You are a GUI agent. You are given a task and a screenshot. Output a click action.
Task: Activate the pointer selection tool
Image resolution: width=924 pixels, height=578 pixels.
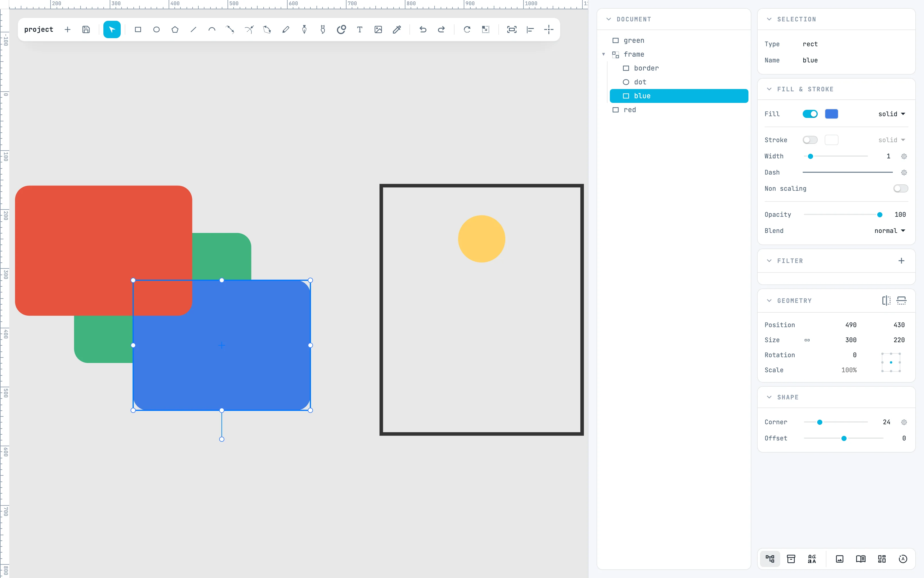pyautogui.click(x=112, y=29)
